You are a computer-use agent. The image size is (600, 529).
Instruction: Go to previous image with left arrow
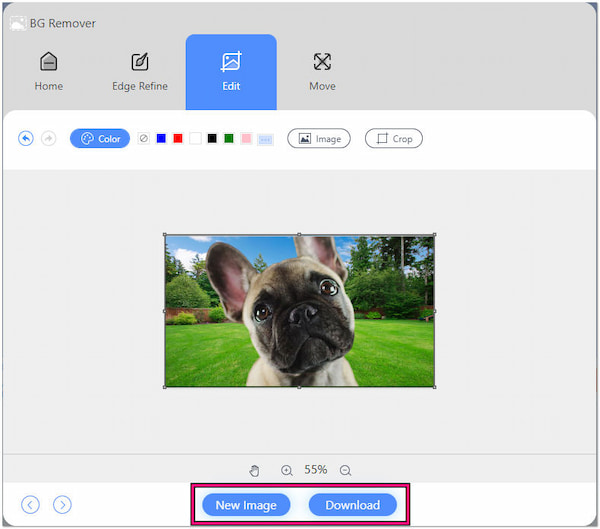point(30,505)
